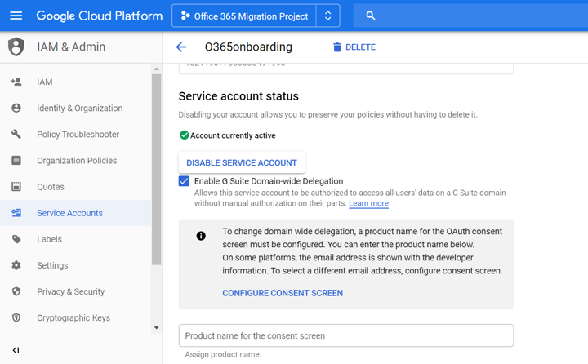Go to Identity & Organization page
588x364 pixels.
[79, 109]
